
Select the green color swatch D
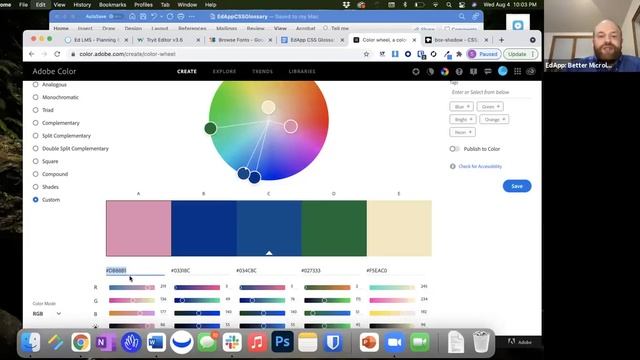coord(334,228)
